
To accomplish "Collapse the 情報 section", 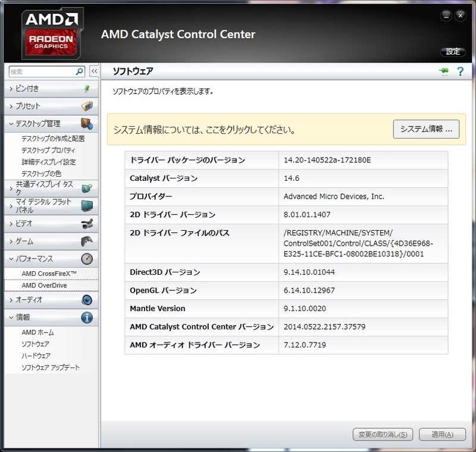I will [51, 318].
